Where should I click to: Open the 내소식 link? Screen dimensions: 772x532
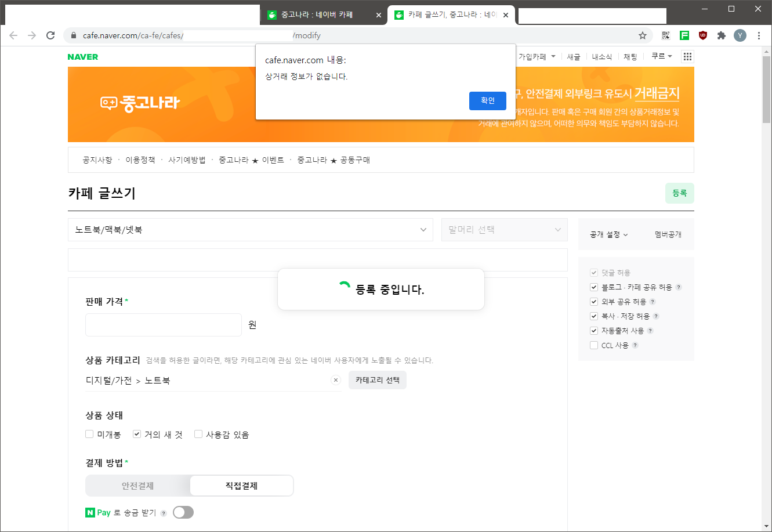(601, 57)
